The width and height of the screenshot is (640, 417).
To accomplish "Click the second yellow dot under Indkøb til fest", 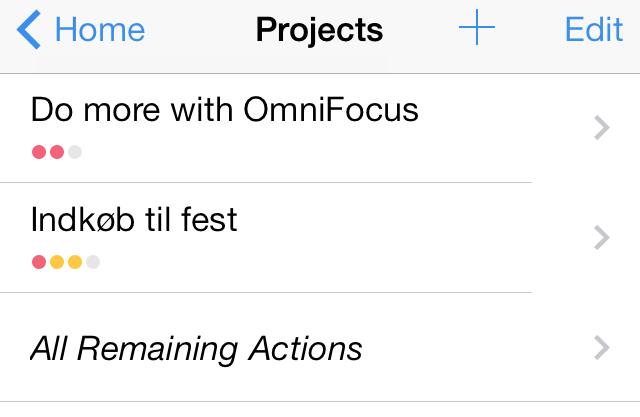I will pos(75,262).
